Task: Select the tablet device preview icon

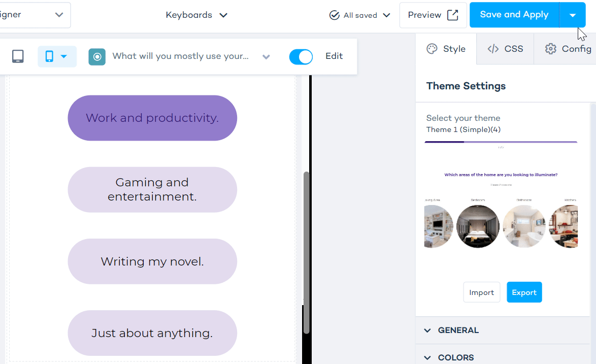Action: pyautogui.click(x=18, y=56)
